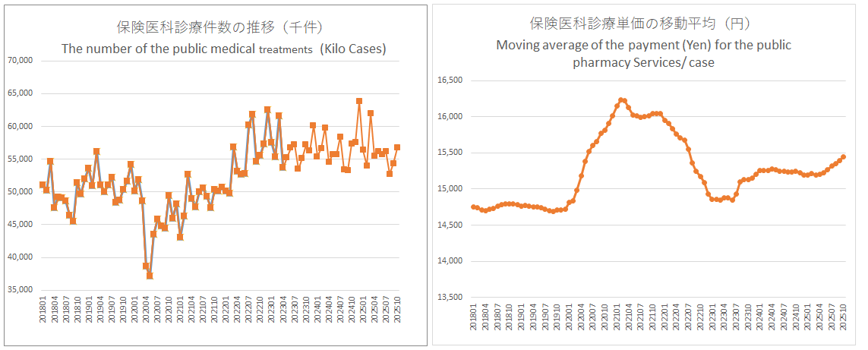The width and height of the screenshot is (868, 350).
Task: Click the 35,000 label on the left axis
Action: [x=20, y=290]
